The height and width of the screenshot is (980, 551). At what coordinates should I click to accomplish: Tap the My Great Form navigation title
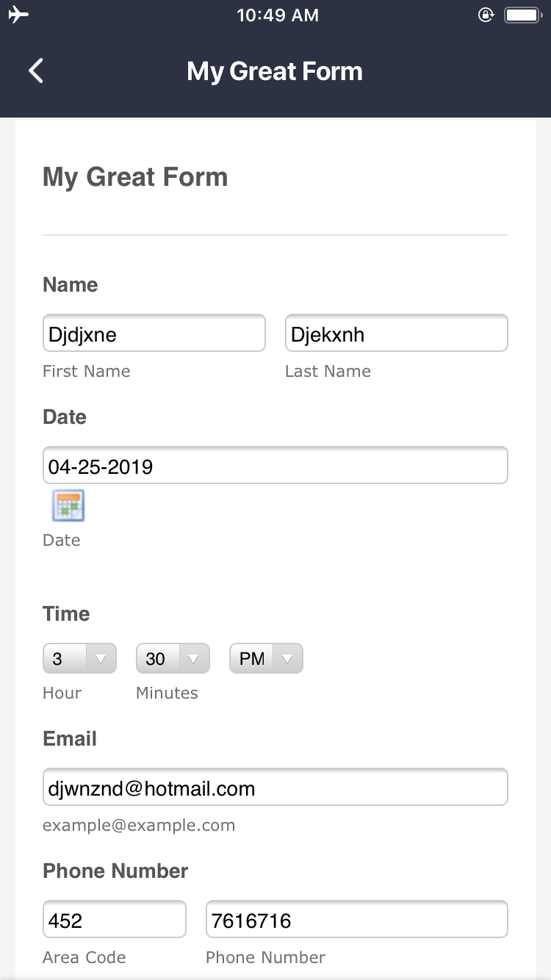[x=275, y=71]
